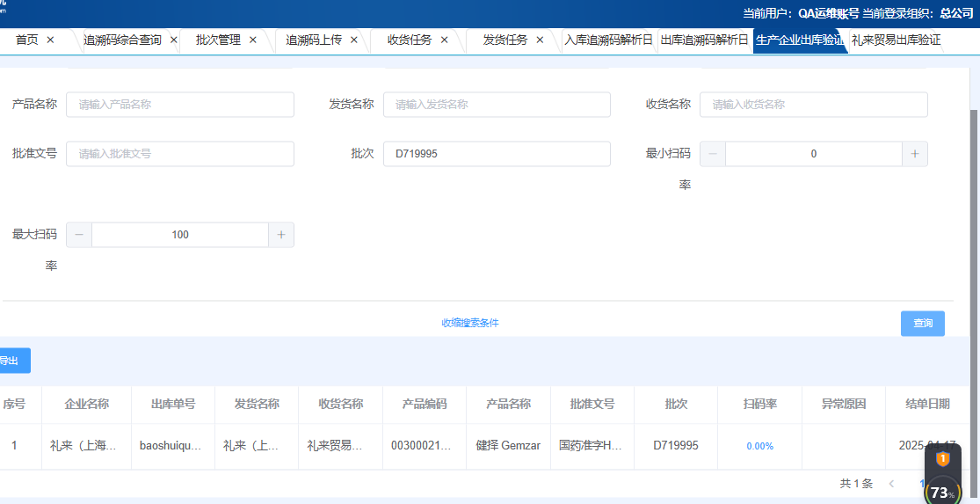Focus the 收货名称 input field
The width and height of the screenshot is (980, 504).
(814, 105)
